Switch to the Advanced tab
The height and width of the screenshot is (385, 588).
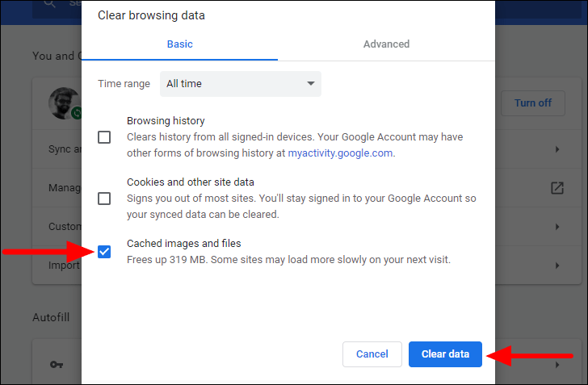[386, 44]
